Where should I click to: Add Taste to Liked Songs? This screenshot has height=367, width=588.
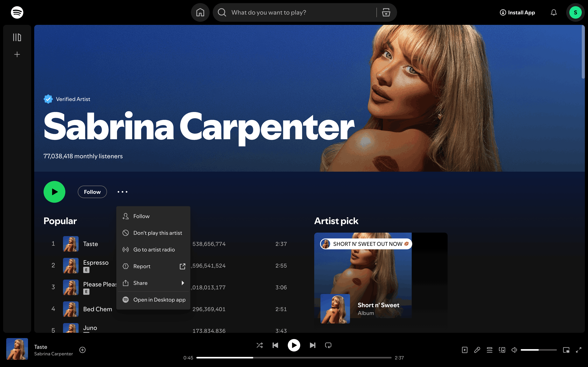click(x=82, y=350)
